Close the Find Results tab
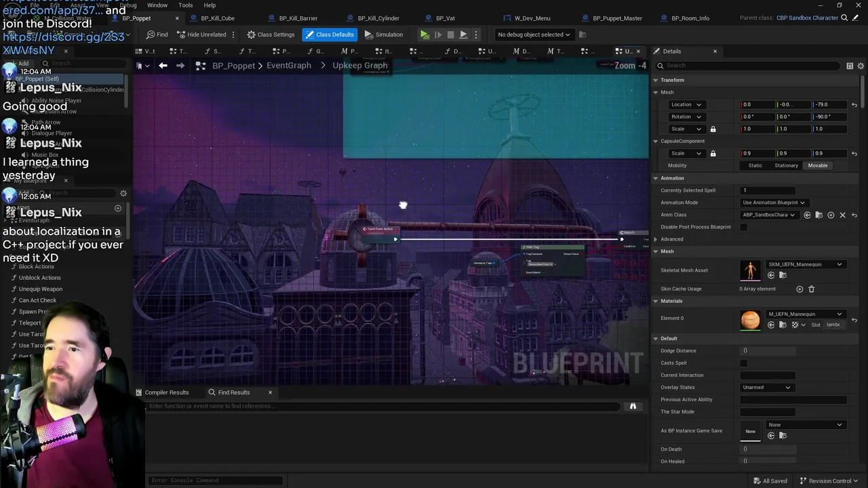The image size is (868, 488). pos(270,392)
